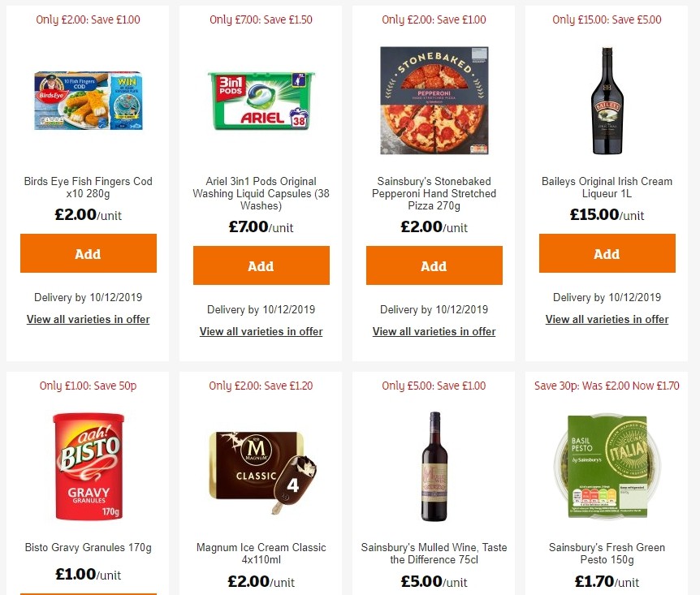Add Ariel 3in1 Pods to basket
Image resolution: width=700 pixels, height=595 pixels.
(x=261, y=265)
